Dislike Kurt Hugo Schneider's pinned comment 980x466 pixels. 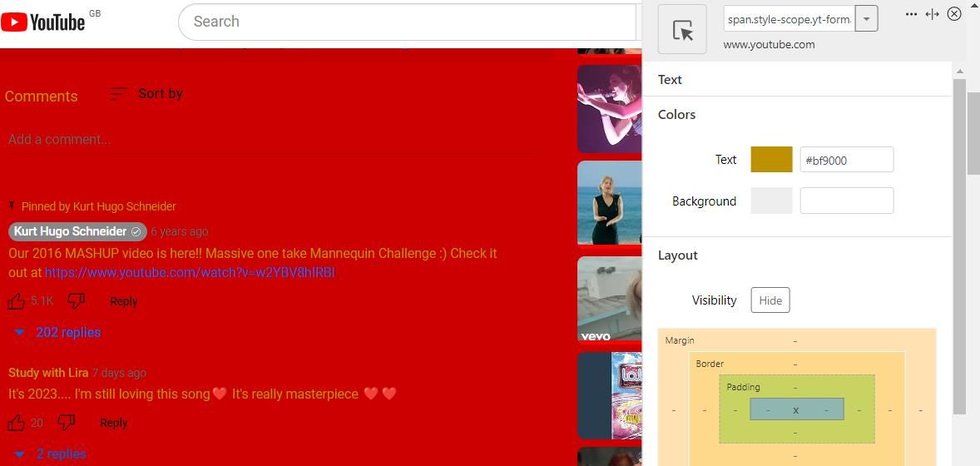tap(77, 301)
